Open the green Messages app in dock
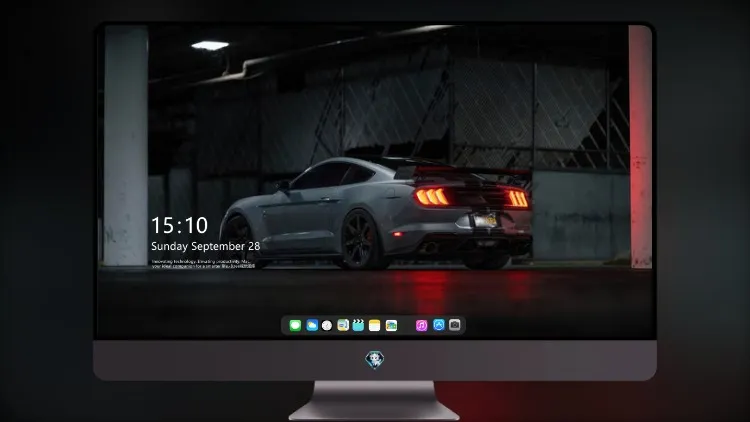The width and height of the screenshot is (750, 422). pyautogui.click(x=295, y=325)
